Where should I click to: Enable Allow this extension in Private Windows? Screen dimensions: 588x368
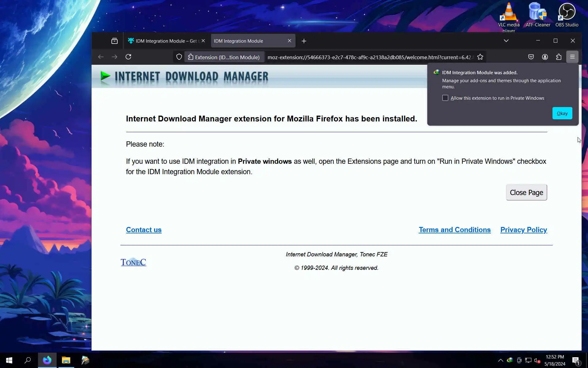(445, 98)
